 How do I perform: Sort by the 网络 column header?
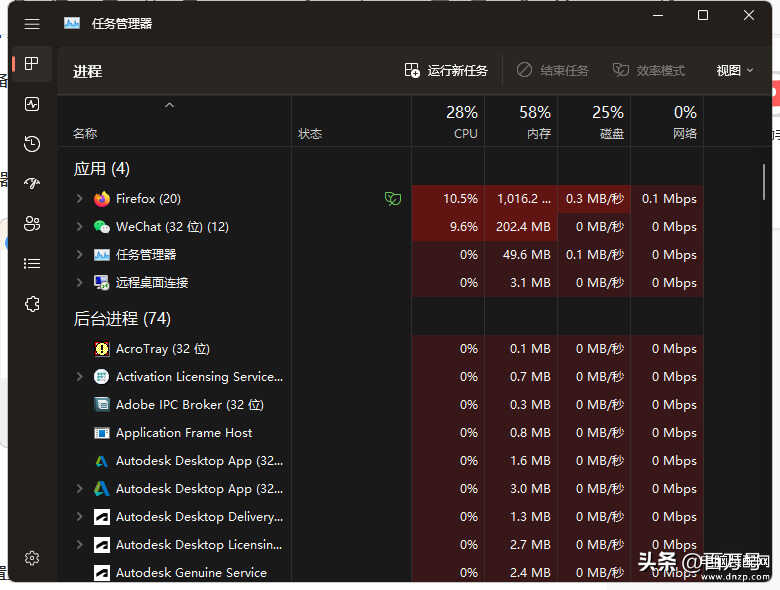click(x=667, y=121)
